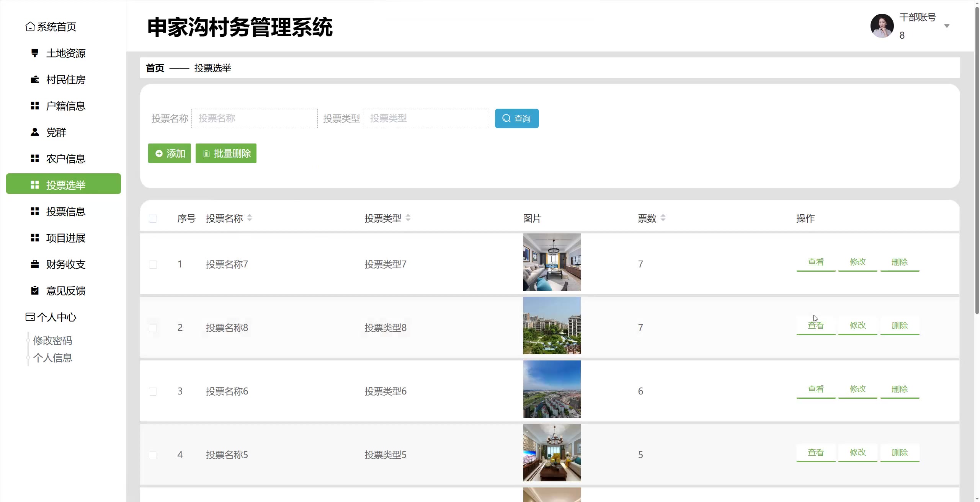Click the 投票名称 search input field
The width and height of the screenshot is (980, 502).
(x=254, y=118)
